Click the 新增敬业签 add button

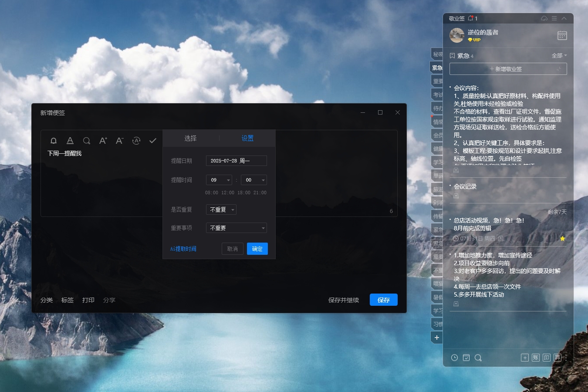pos(508,69)
